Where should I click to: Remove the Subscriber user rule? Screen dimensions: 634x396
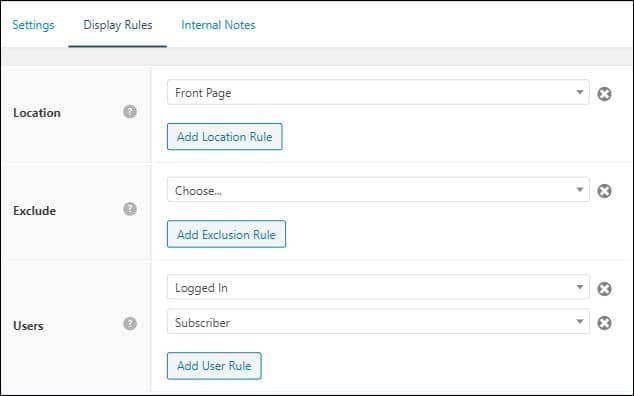coord(604,323)
